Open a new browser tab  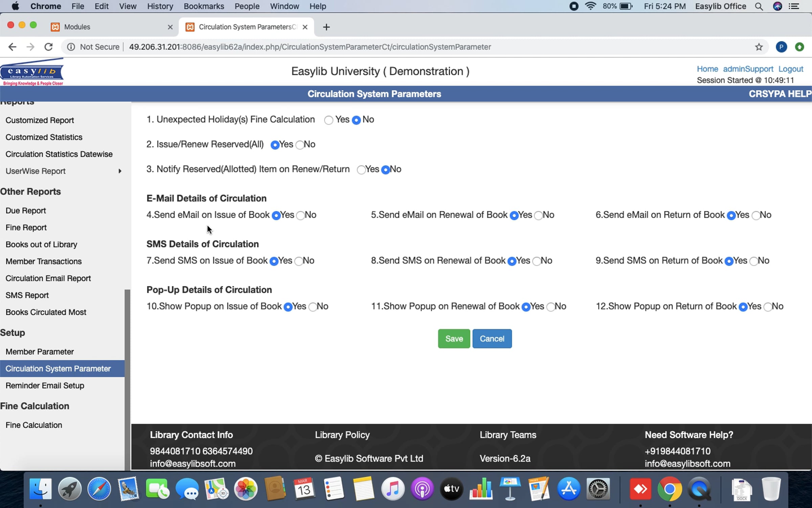point(326,27)
